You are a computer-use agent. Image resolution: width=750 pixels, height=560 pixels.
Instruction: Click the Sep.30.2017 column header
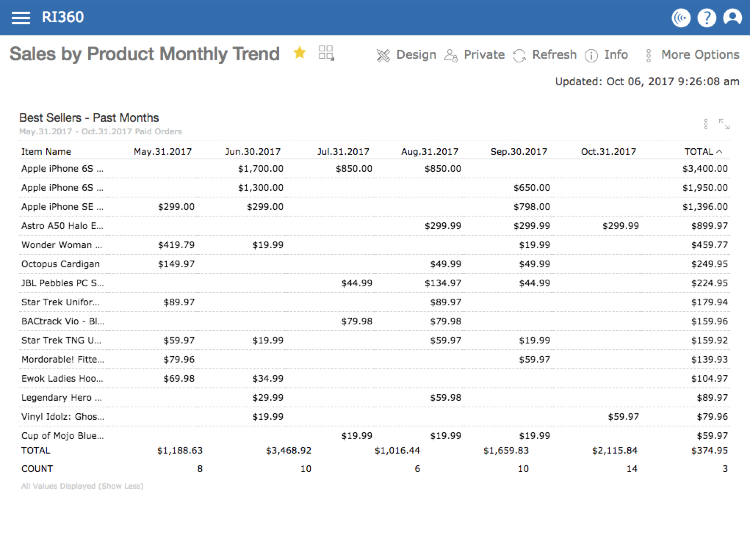tap(519, 152)
